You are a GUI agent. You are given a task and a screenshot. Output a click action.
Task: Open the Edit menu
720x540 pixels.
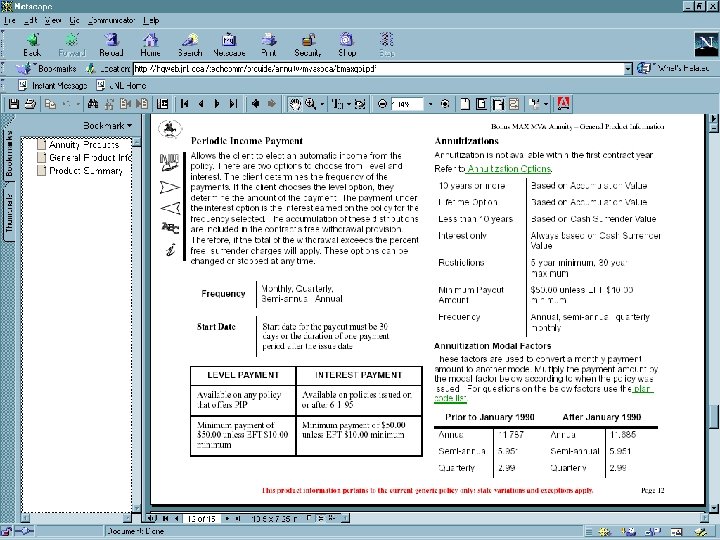pos(30,20)
